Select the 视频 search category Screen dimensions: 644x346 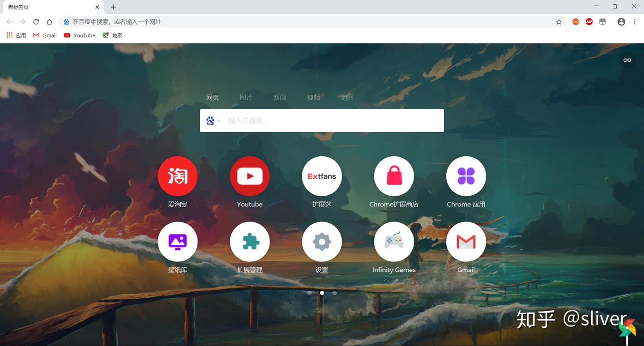click(x=313, y=98)
